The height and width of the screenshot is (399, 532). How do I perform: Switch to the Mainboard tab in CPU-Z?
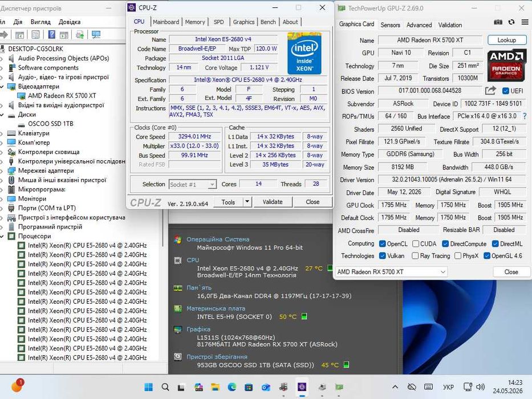166,22
